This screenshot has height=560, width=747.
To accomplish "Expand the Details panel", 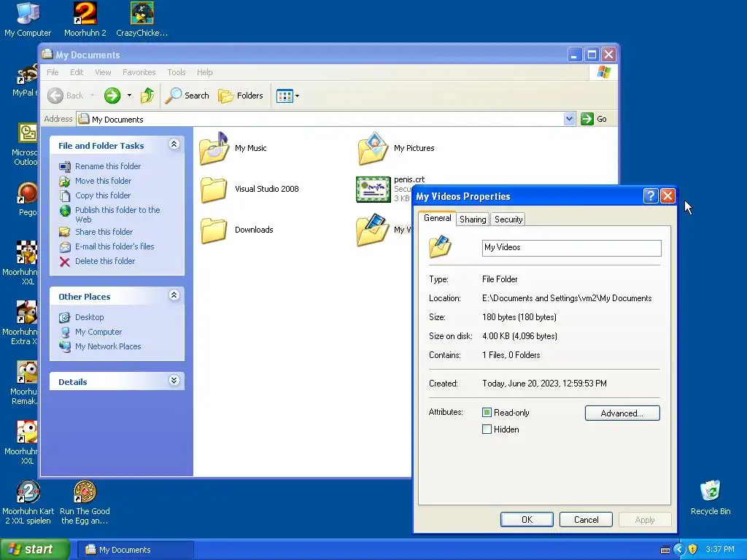I will point(174,380).
